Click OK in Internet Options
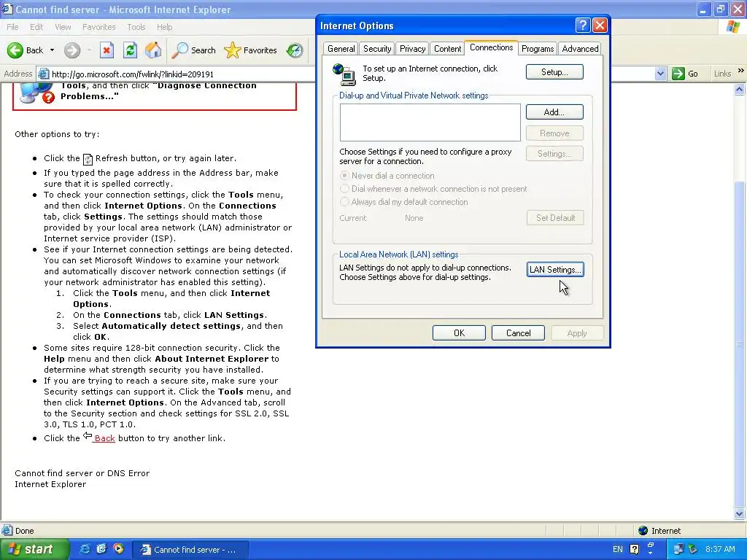This screenshot has width=747, height=560. [459, 332]
